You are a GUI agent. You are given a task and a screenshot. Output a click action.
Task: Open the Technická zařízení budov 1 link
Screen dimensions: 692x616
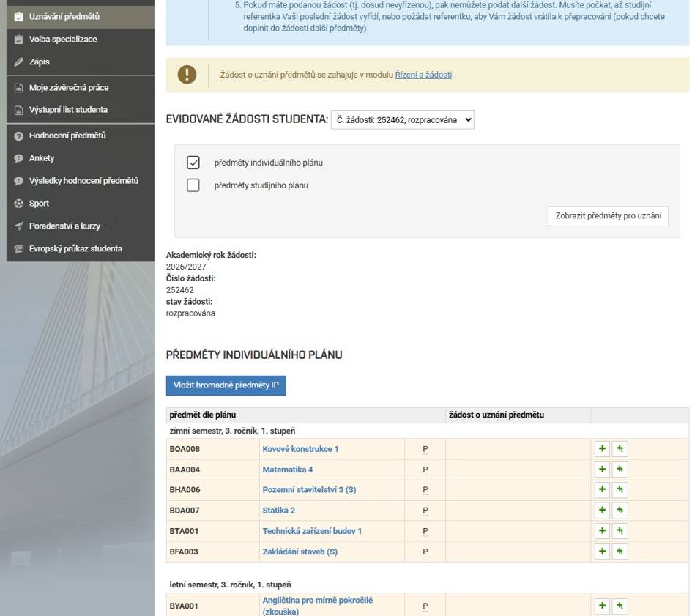point(312,531)
